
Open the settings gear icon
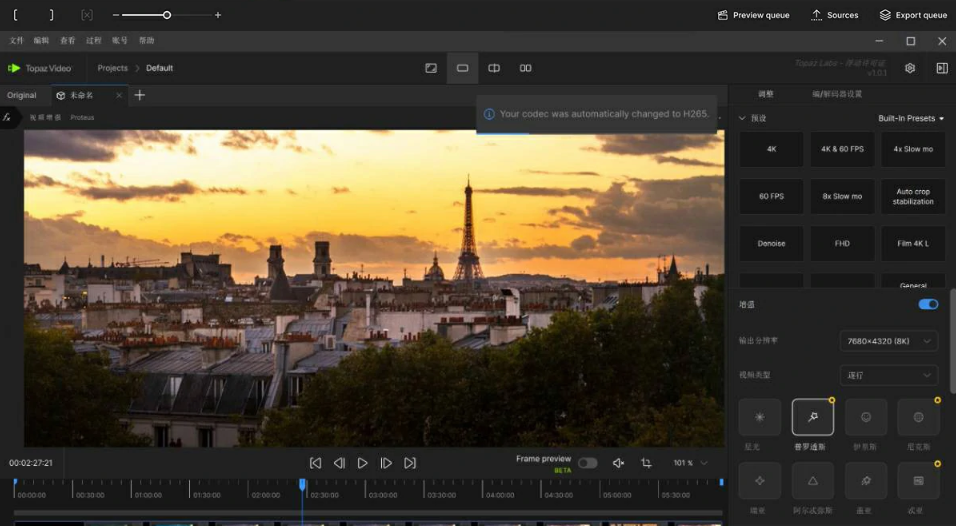[x=910, y=68]
